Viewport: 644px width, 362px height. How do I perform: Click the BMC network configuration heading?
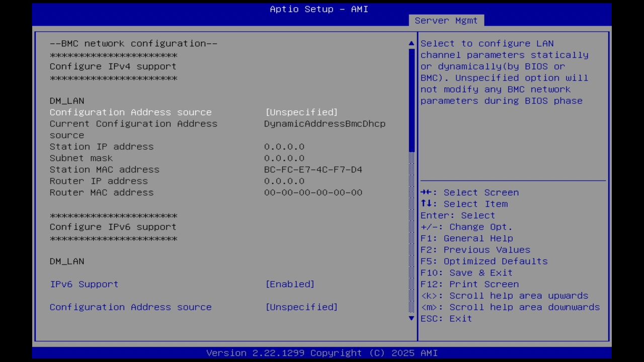[x=133, y=43]
